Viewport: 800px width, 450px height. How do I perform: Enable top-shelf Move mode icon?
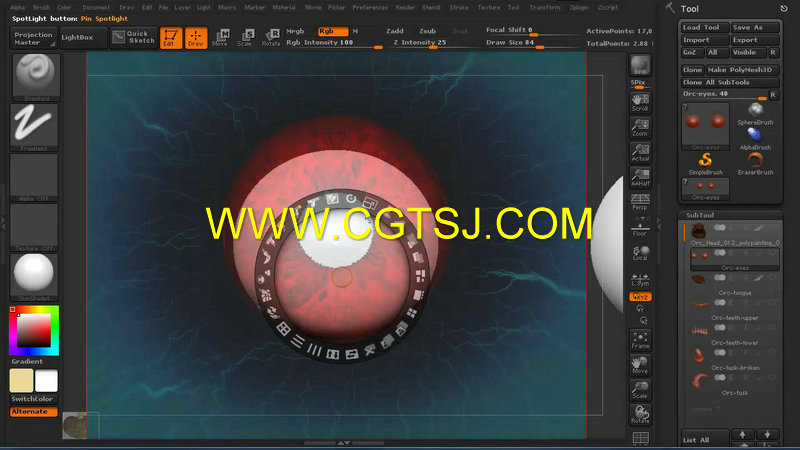[220, 37]
